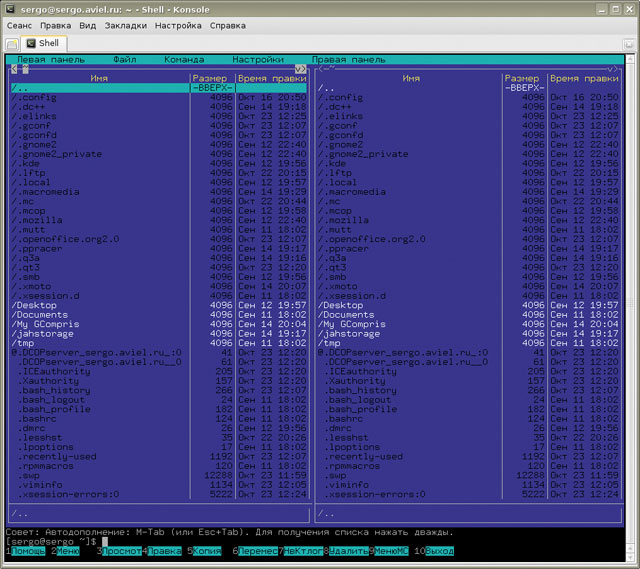
Task: Select /Desktop in left panel
Action: (x=159, y=305)
